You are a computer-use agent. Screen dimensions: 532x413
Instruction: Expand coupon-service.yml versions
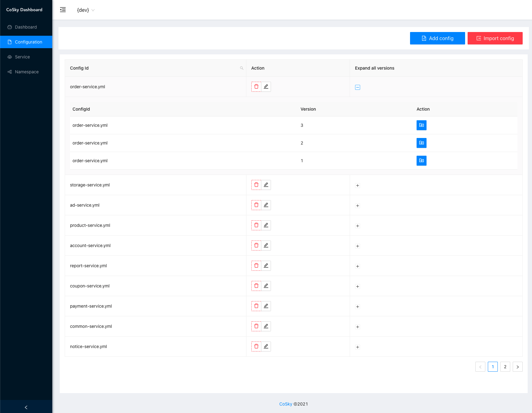[x=357, y=287]
